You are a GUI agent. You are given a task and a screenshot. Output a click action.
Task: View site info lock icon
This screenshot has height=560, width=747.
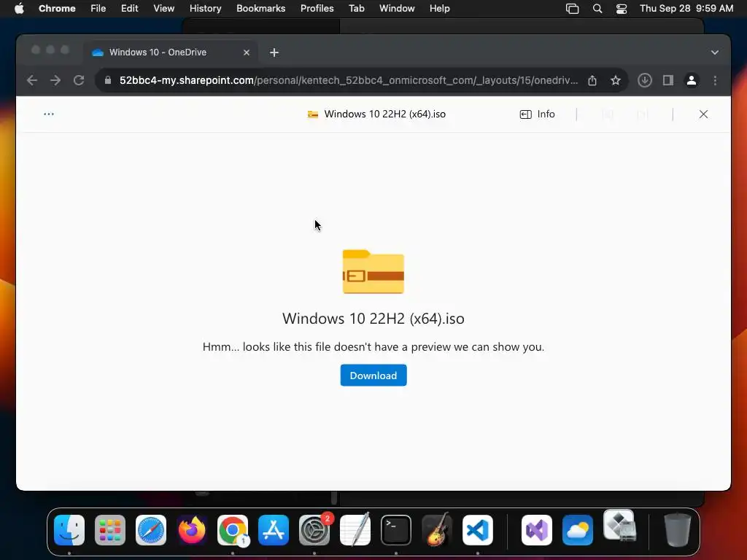click(x=108, y=80)
